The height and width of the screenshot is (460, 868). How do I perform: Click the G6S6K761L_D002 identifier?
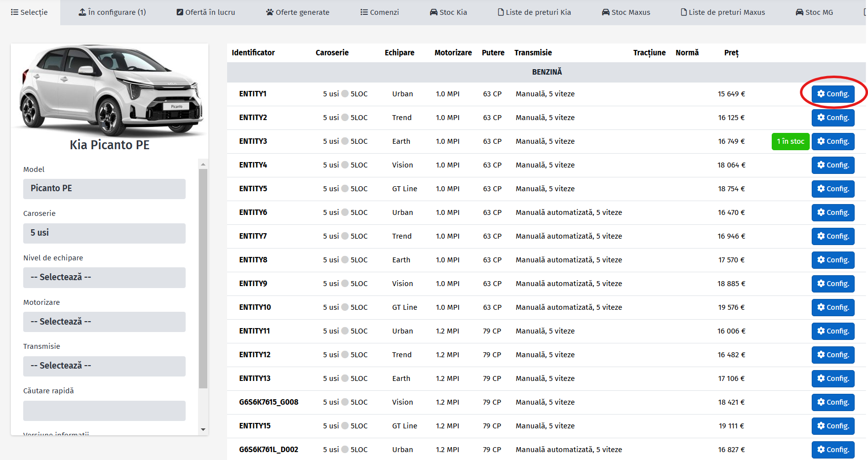[269, 450]
